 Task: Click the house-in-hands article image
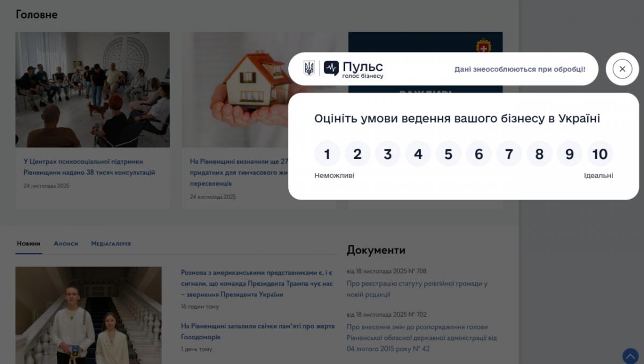(236, 90)
